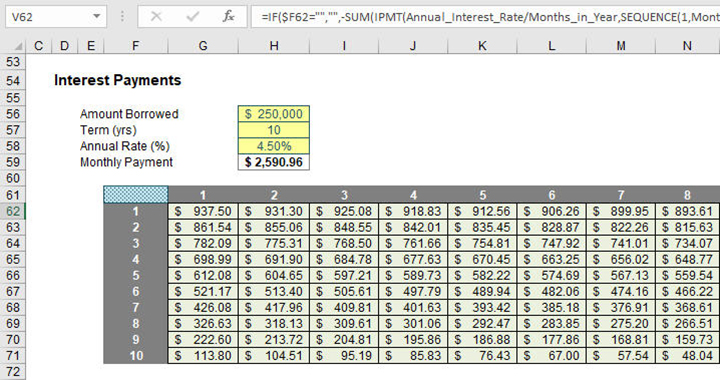Select the $ 250,000 input cell
This screenshot has width=720, height=380.
tap(274, 114)
